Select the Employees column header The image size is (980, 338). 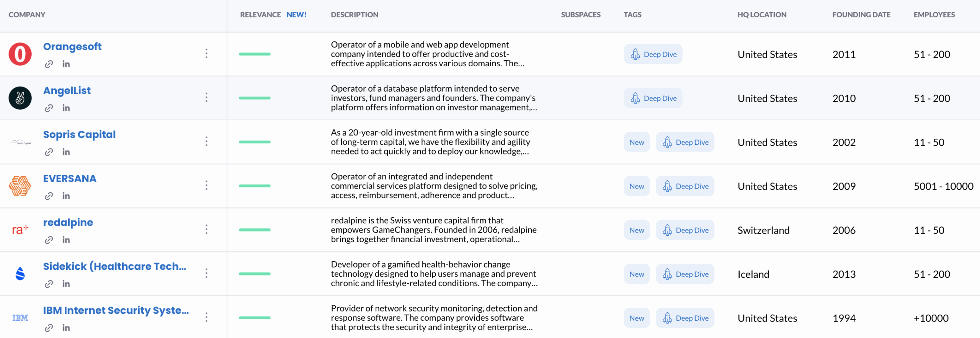pos(934,15)
